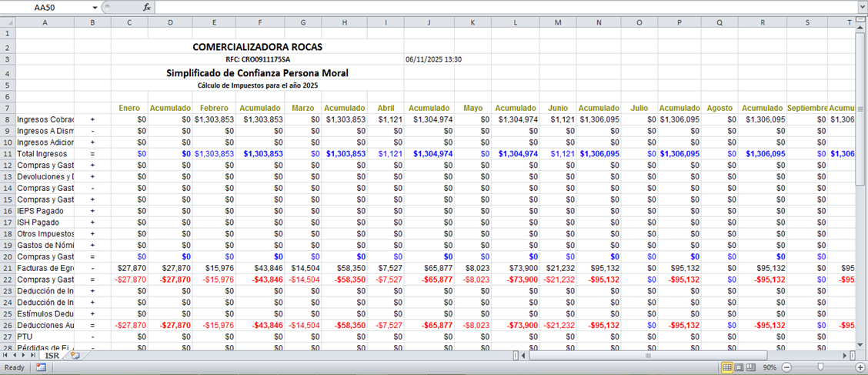Click the zoom in plus button
The width and height of the screenshot is (868, 375).
861,367
